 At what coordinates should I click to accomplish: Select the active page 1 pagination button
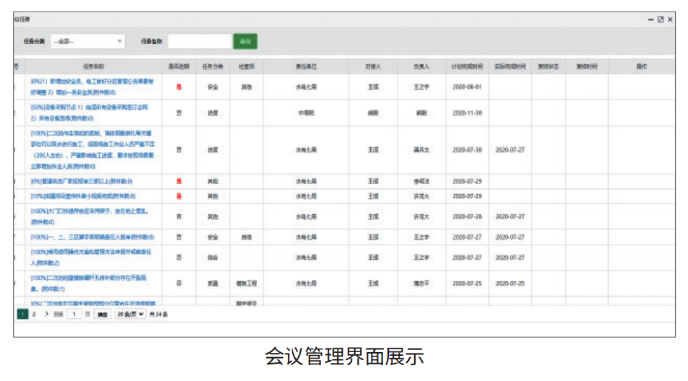(22, 314)
